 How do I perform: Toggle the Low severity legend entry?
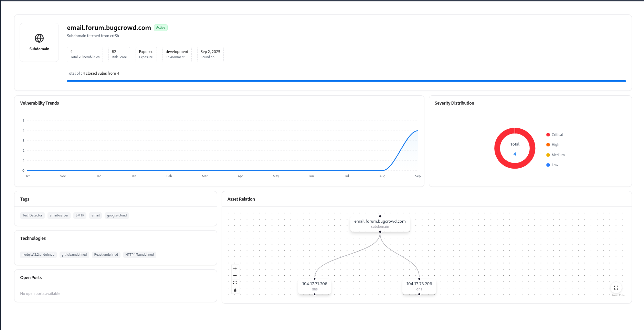[x=552, y=165]
